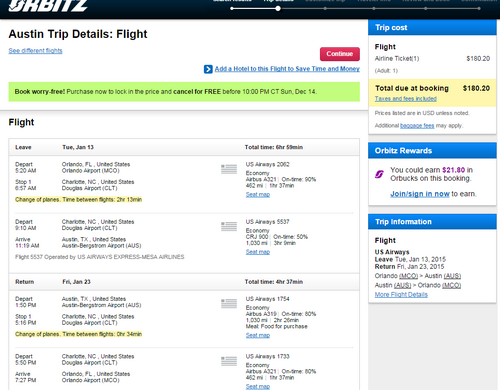Open the Taxes and fees included link
500x390 pixels.
coord(406,99)
